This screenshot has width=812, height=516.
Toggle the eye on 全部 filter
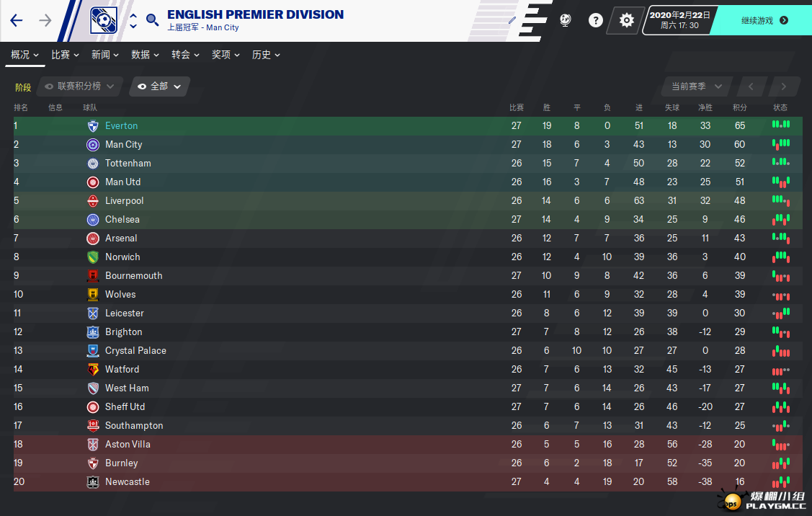click(x=142, y=86)
